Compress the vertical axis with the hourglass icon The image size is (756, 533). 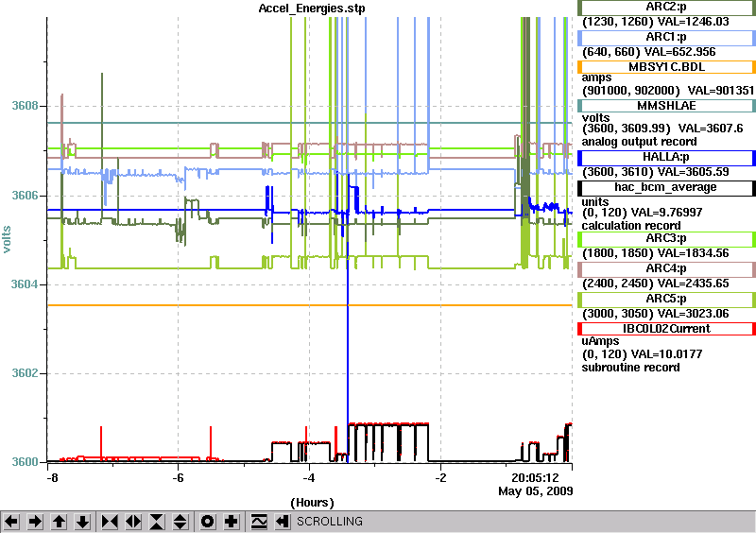157,522
